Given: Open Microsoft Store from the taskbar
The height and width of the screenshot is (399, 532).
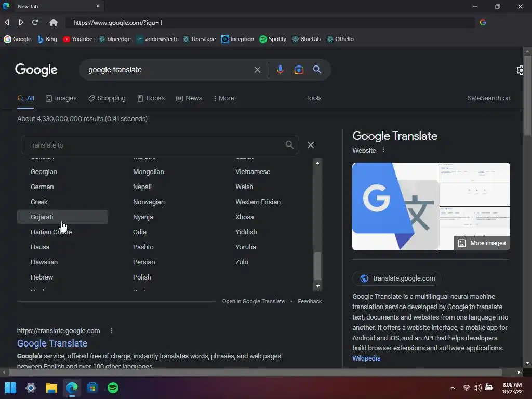Looking at the screenshot, I should coord(92,388).
